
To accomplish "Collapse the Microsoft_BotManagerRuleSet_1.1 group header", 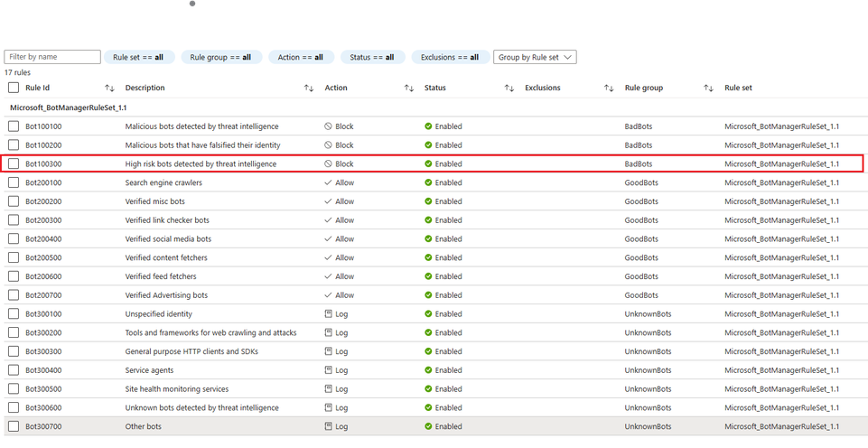I will pos(69,107).
